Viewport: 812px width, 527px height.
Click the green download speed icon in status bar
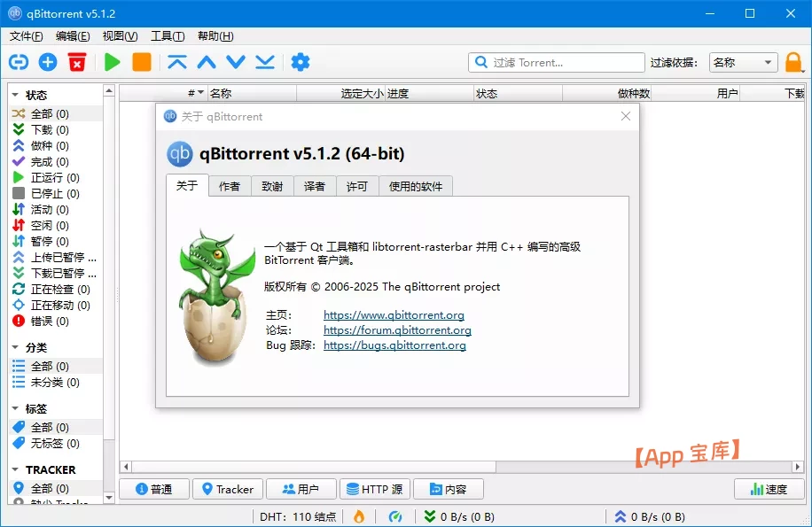tap(430, 516)
